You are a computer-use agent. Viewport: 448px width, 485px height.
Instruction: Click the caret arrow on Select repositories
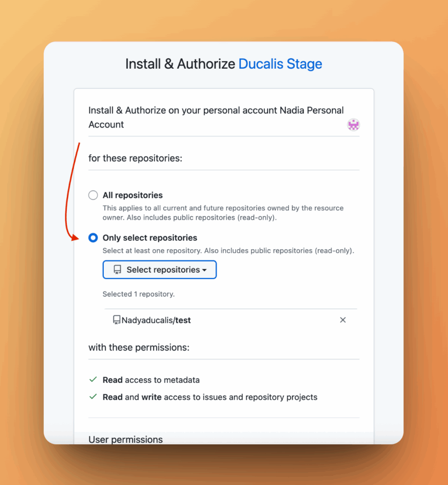(205, 269)
